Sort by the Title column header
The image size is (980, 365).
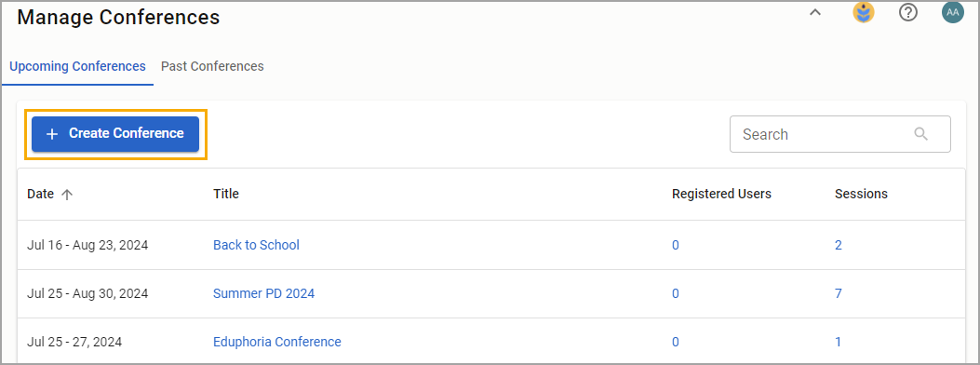(x=226, y=195)
